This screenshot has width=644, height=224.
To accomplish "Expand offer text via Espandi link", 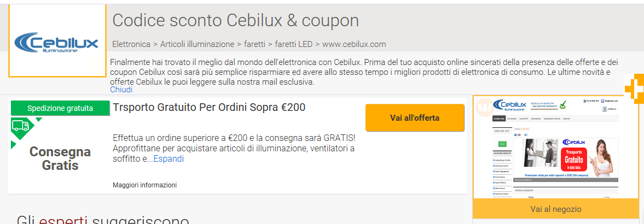I will click(x=169, y=159).
